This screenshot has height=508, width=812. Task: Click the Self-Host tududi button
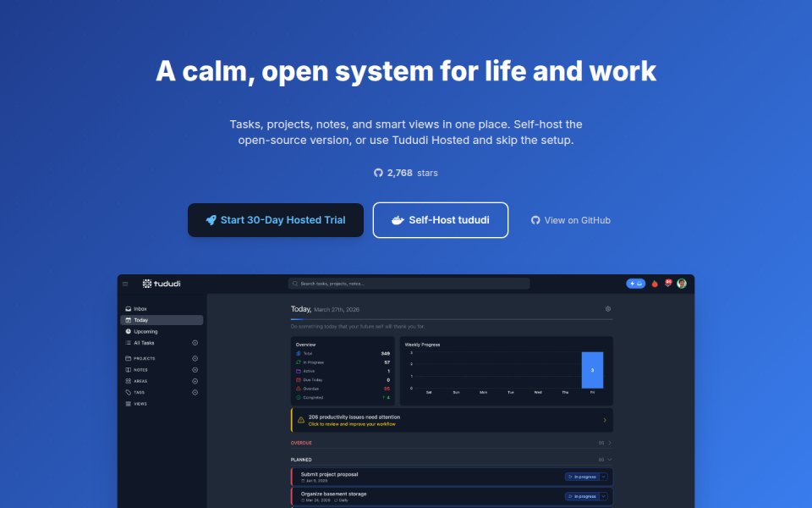(441, 220)
